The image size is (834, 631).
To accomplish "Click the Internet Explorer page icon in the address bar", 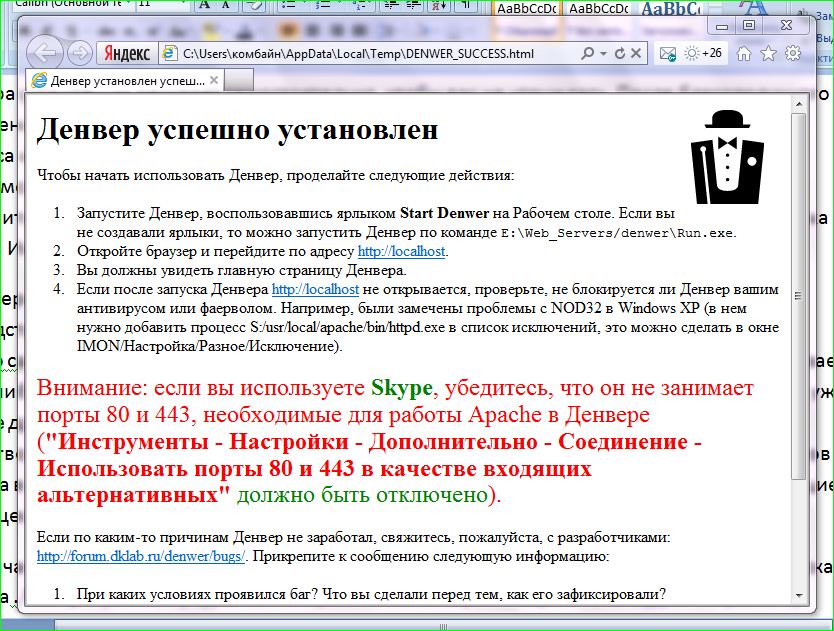I will click(170, 53).
